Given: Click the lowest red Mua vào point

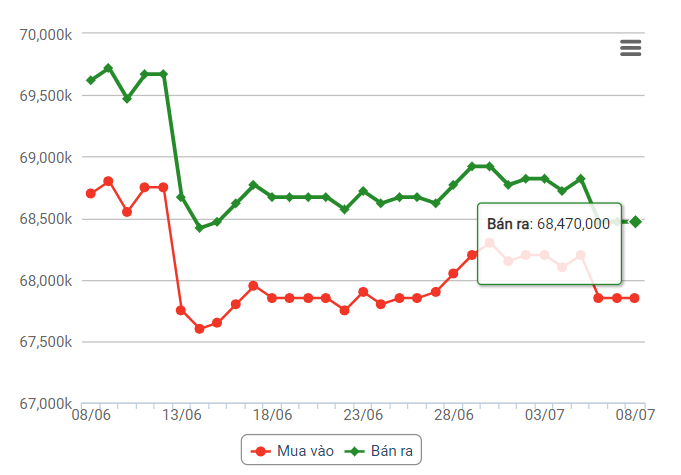Looking at the screenshot, I should point(199,328).
